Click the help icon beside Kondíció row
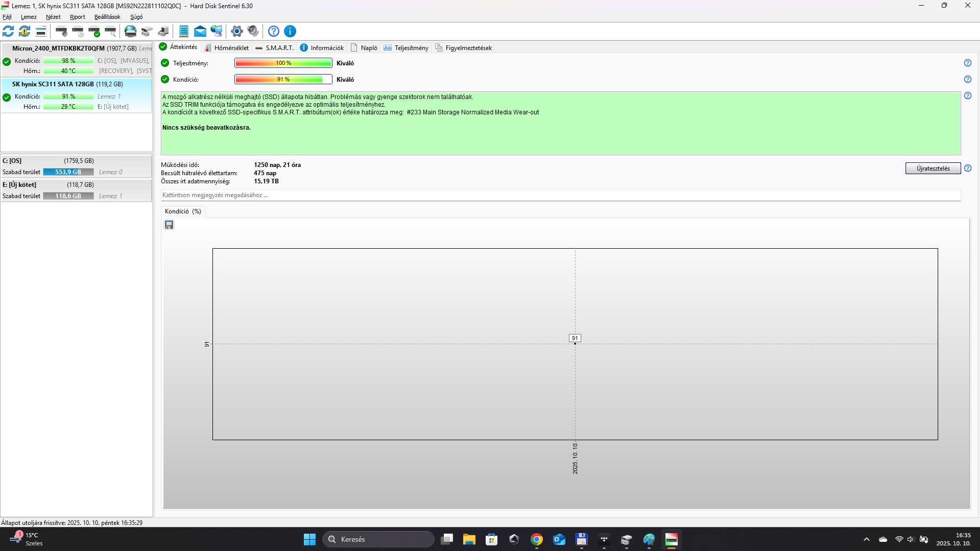Image resolution: width=980 pixels, height=551 pixels. tap(968, 79)
